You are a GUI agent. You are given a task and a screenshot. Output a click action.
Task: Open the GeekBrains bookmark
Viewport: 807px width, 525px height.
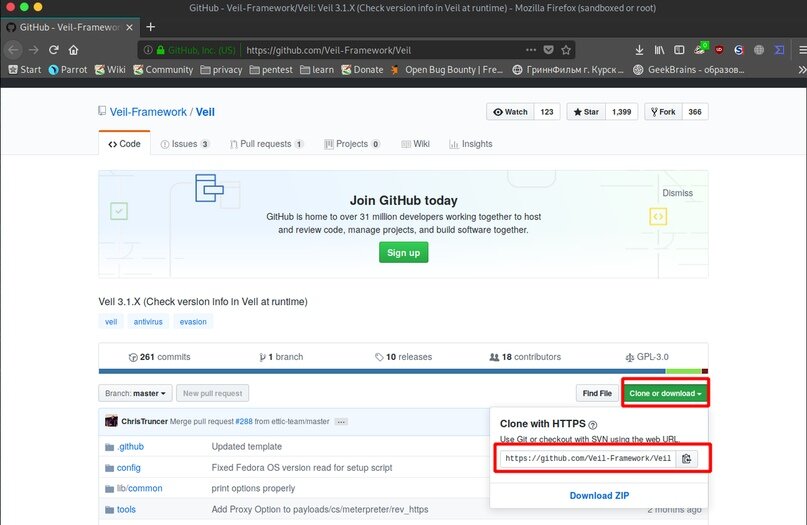tap(689, 69)
